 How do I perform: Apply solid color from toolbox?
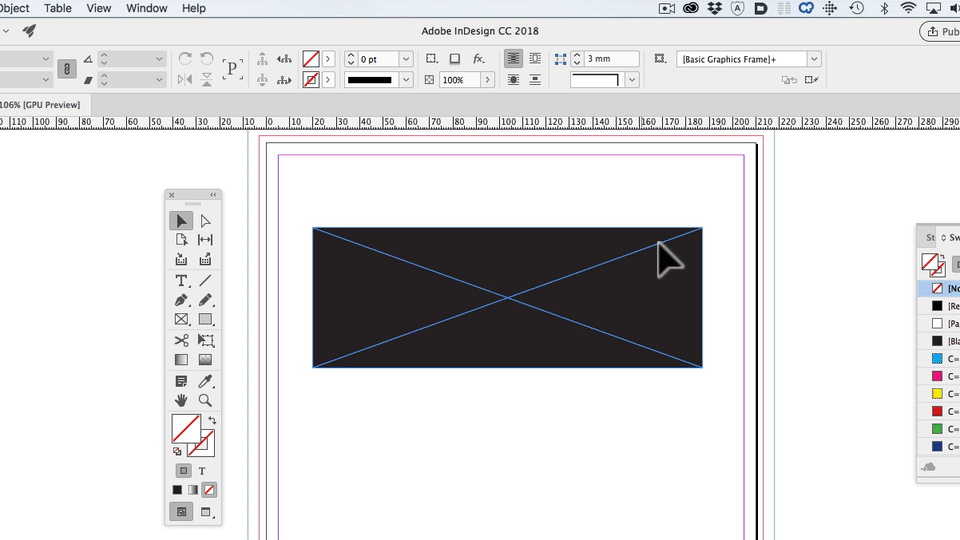point(177,490)
